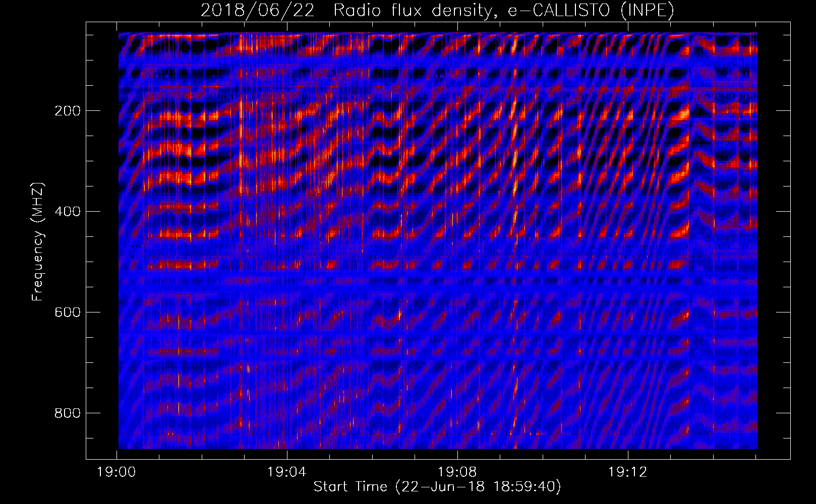Click the 19:12 time tick label

[x=628, y=472]
